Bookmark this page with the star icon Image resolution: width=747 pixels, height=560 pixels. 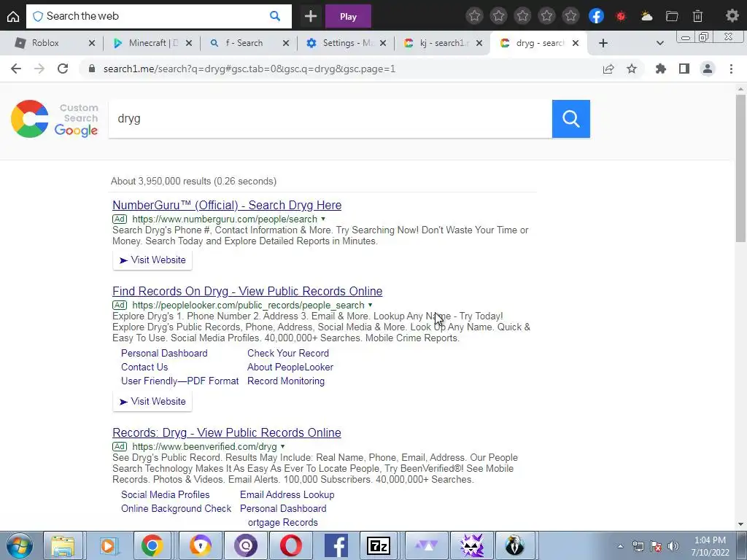(631, 69)
